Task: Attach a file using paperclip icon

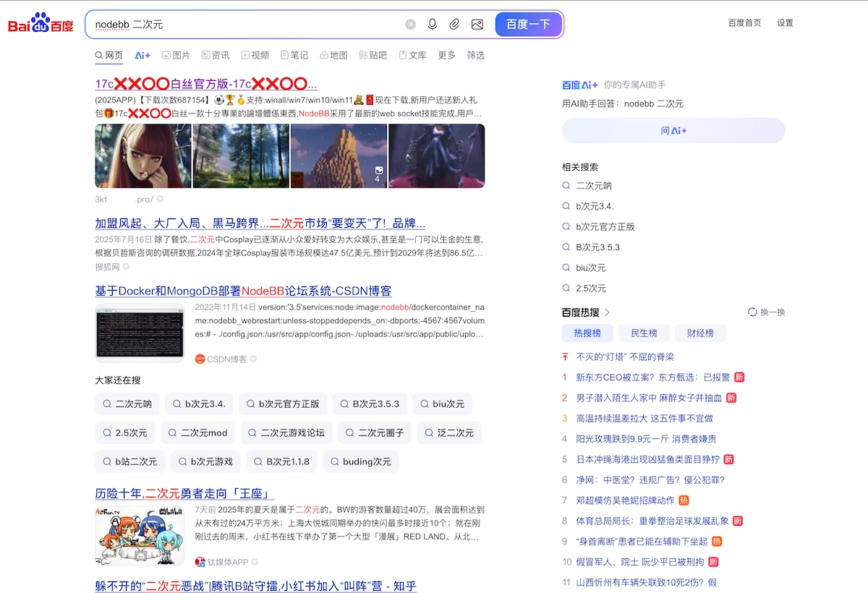Action: [x=454, y=25]
